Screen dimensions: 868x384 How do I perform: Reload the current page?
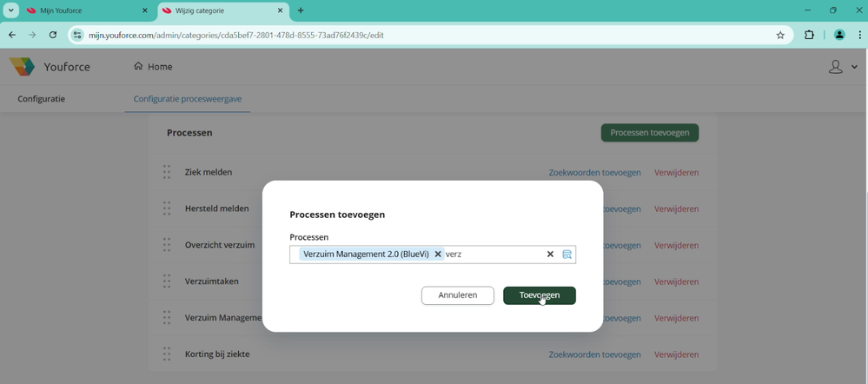[x=53, y=35]
